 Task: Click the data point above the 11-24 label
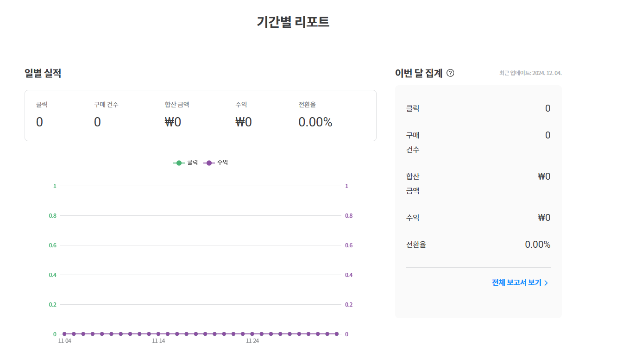point(252,333)
